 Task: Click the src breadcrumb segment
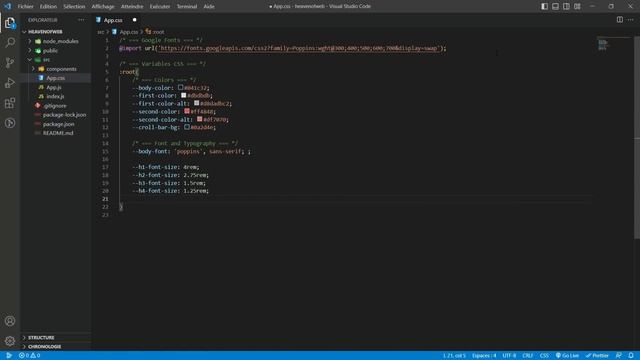(100, 32)
